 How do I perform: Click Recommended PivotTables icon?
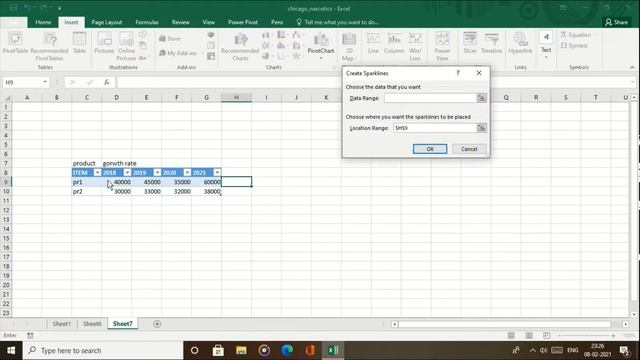click(x=49, y=46)
